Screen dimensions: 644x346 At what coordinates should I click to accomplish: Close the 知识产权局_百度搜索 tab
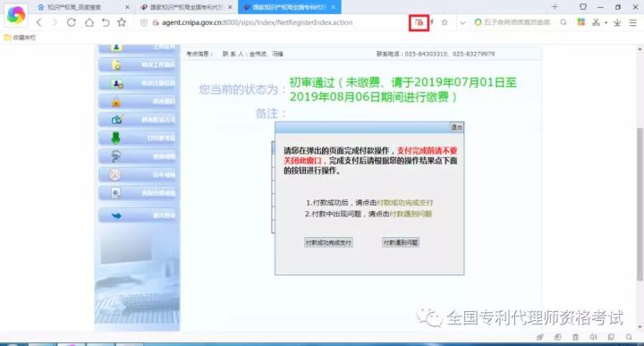click(x=126, y=7)
